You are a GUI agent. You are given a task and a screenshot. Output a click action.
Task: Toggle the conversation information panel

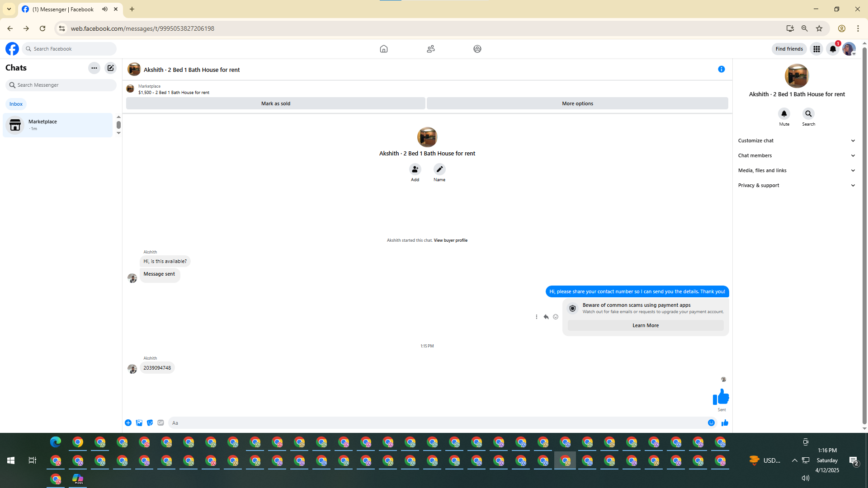click(x=722, y=69)
